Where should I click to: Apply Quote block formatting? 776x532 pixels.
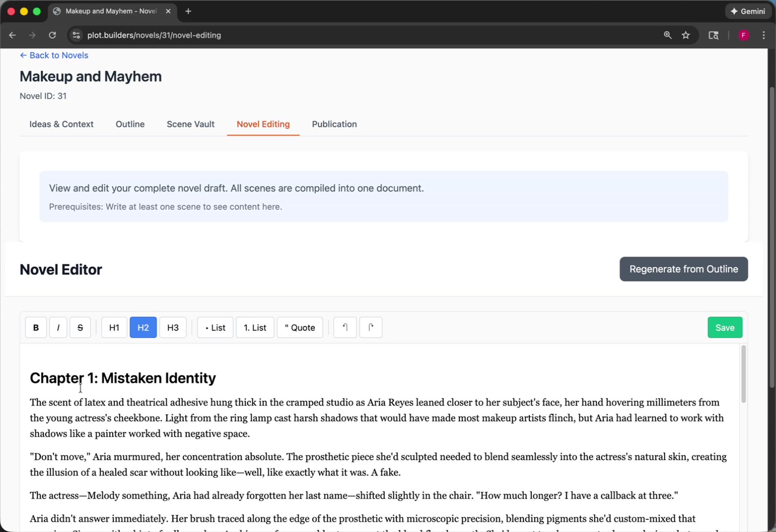click(299, 327)
